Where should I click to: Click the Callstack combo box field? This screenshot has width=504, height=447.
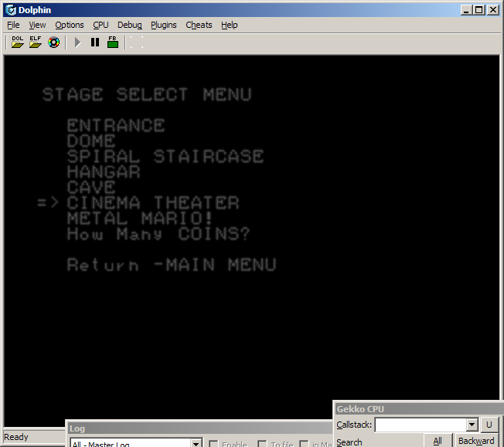coord(426,425)
